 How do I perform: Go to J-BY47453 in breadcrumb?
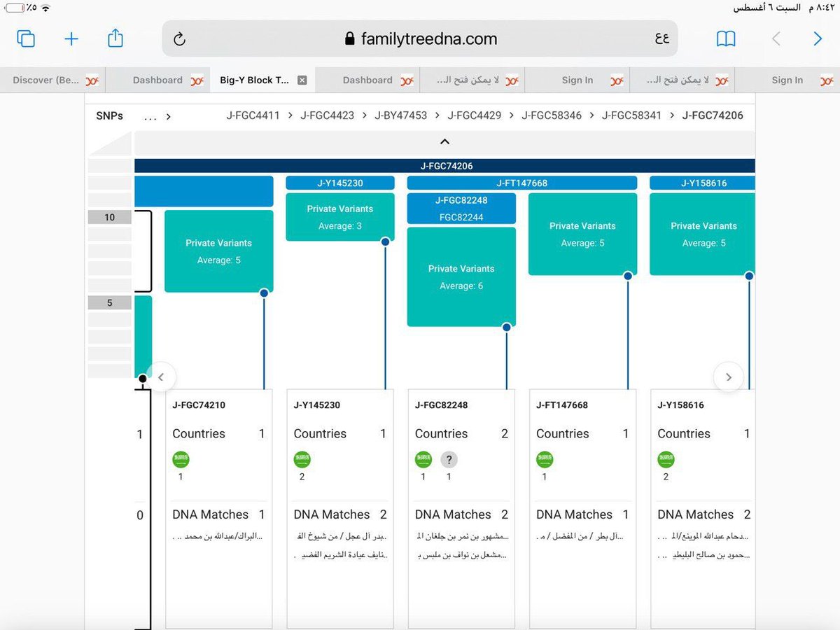pos(400,115)
